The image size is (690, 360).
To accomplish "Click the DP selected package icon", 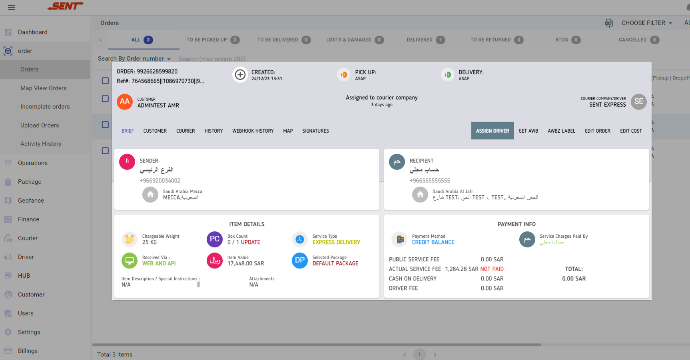I will click(300, 260).
